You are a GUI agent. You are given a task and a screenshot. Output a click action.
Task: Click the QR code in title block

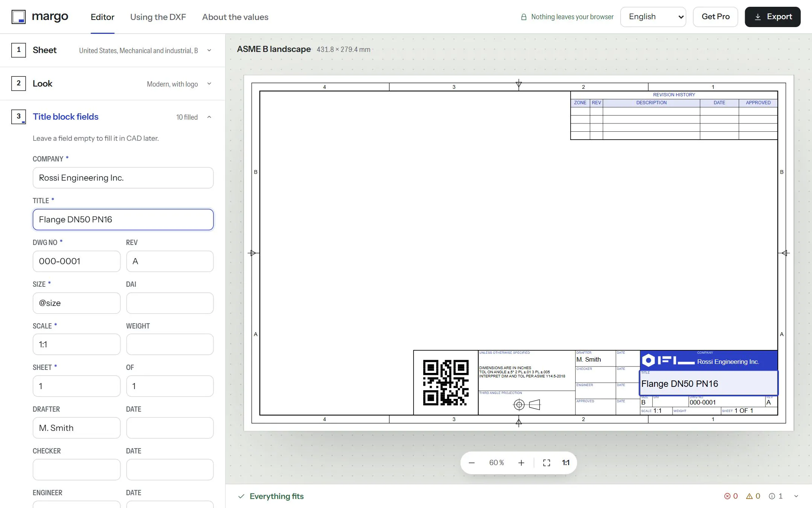[x=446, y=383]
